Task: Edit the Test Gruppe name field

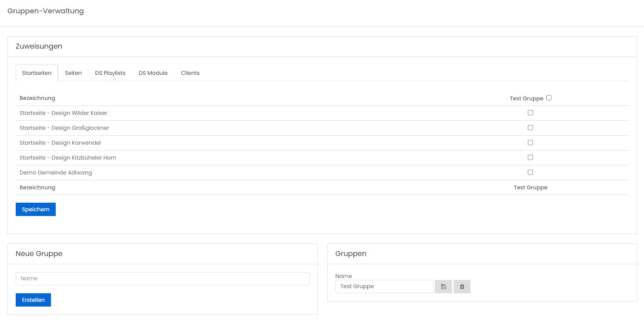Action: pyautogui.click(x=384, y=287)
